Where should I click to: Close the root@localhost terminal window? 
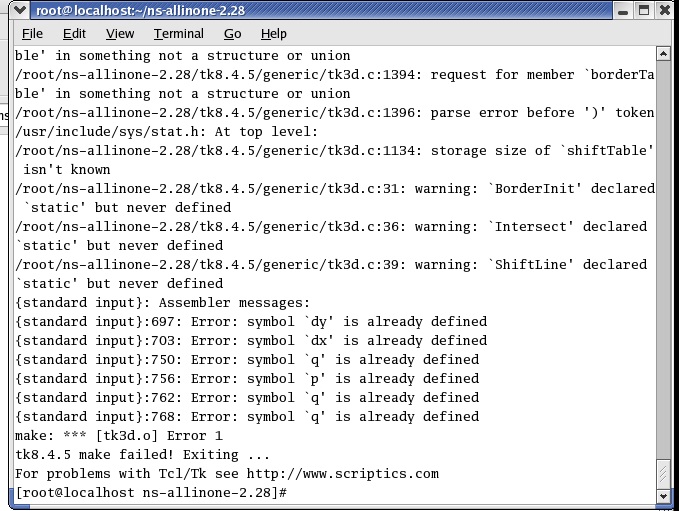tap(664, 10)
